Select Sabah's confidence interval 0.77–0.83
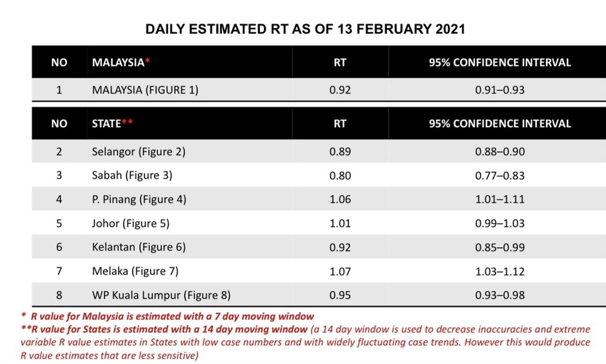This screenshot has width=606, height=364. pyautogui.click(x=500, y=175)
